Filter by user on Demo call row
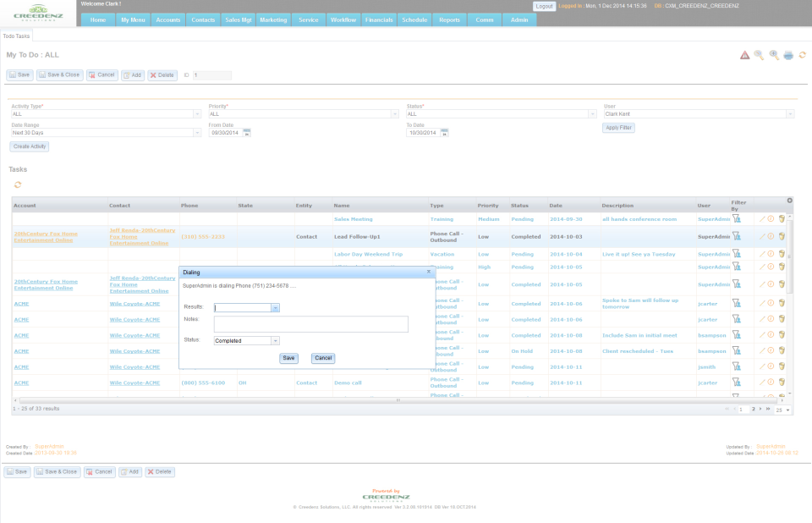This screenshot has height=523, width=812. click(736, 382)
